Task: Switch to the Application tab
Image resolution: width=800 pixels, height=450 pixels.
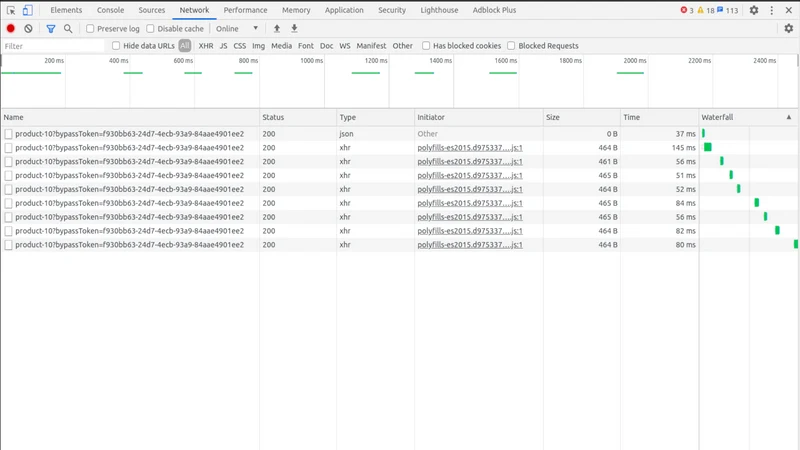Action: coord(344,10)
